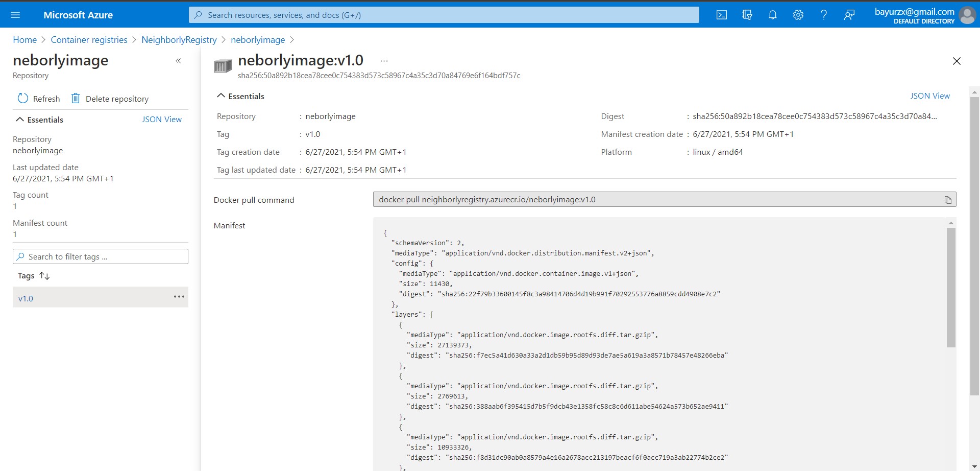Click the sha256 digest under the blade title
Image resolution: width=980 pixels, height=471 pixels.
pos(379,75)
